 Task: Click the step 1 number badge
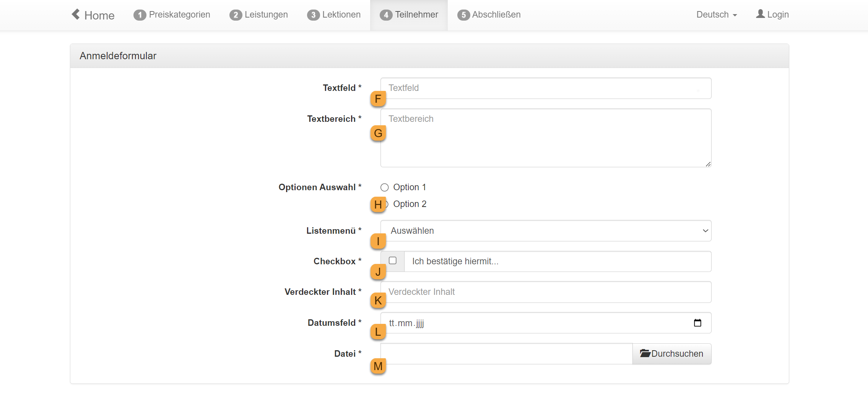click(140, 15)
